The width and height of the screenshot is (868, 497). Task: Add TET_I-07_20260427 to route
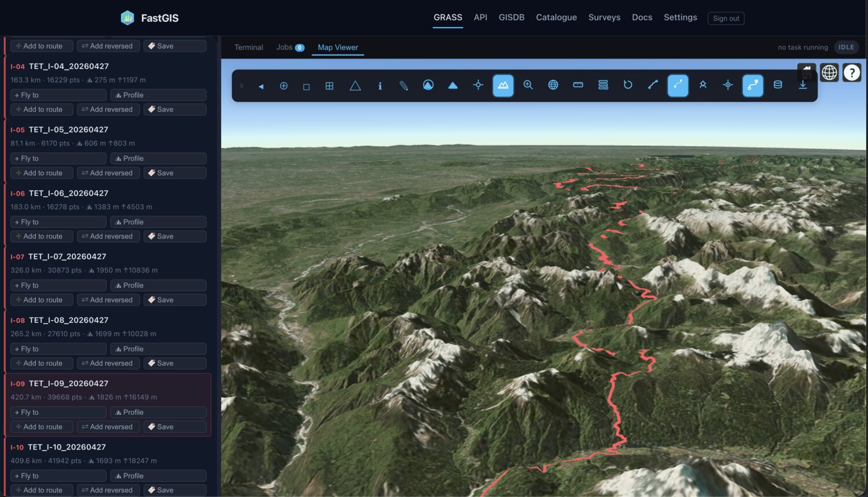(x=42, y=300)
